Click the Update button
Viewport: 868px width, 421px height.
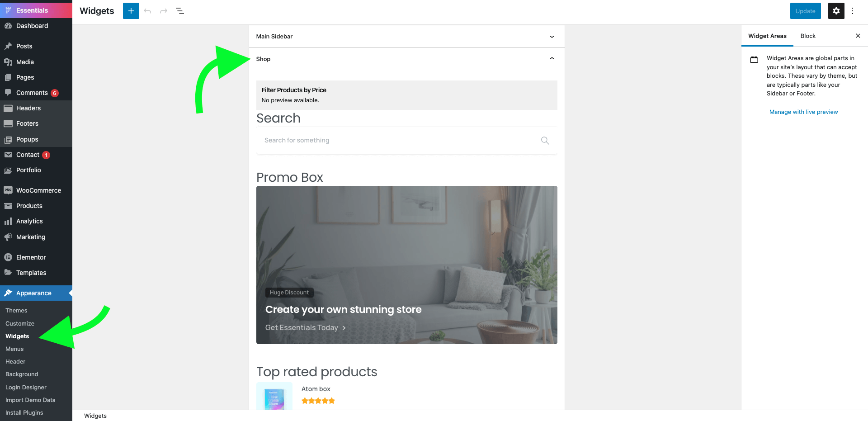pos(805,10)
